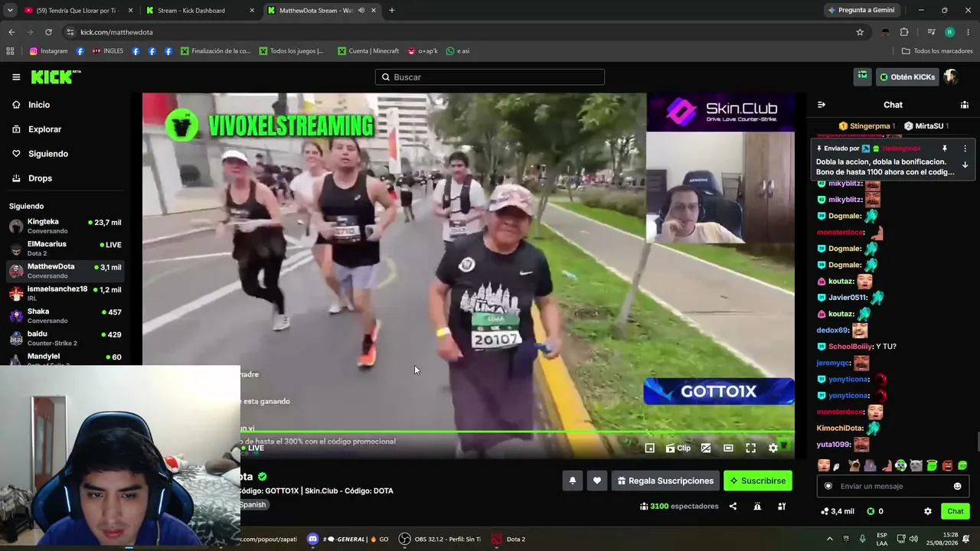Open channel tools icon beside report

[x=782, y=506]
